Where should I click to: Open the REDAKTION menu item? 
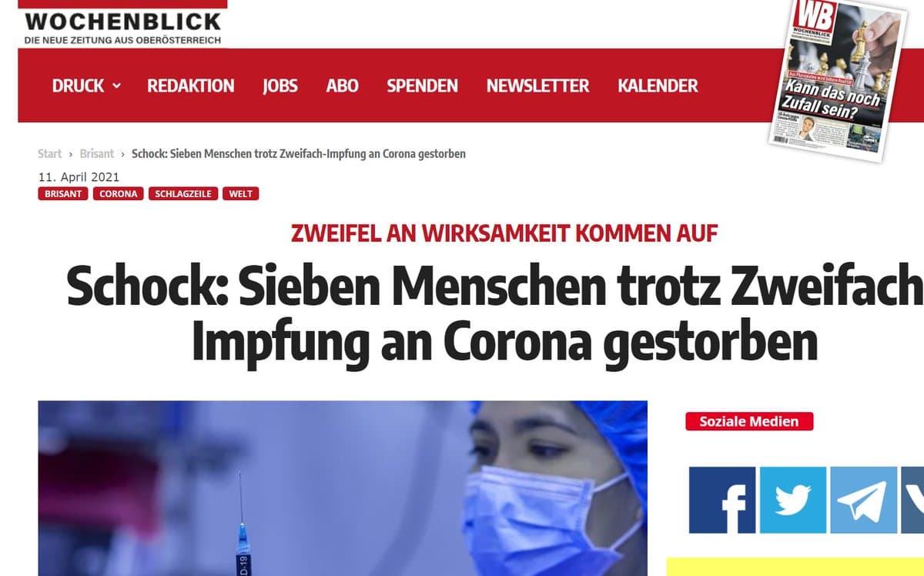pyautogui.click(x=191, y=85)
